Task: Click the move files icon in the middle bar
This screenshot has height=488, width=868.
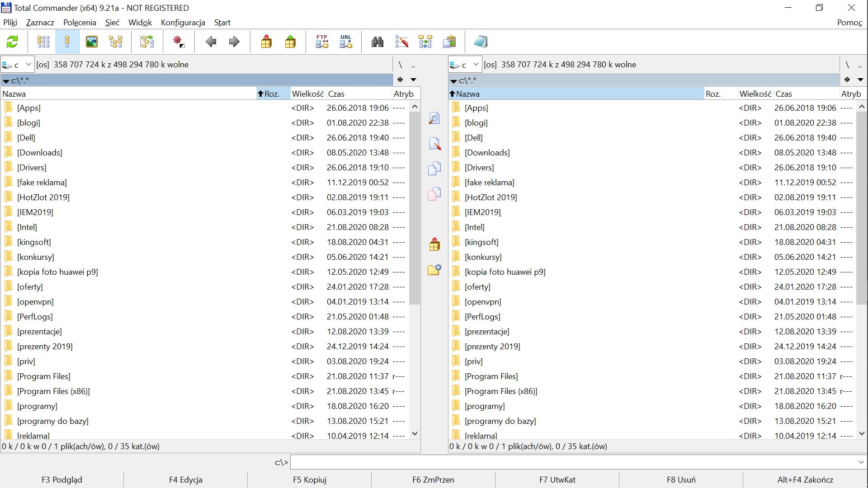Action: [434, 194]
